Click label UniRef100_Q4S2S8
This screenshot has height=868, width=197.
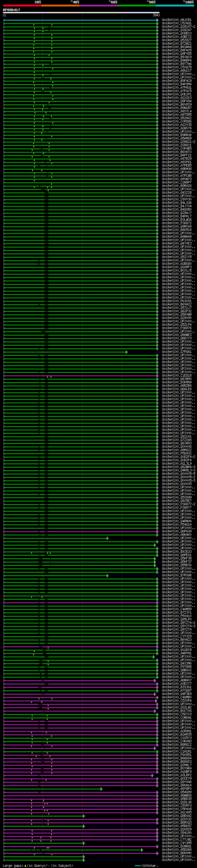point(177,193)
